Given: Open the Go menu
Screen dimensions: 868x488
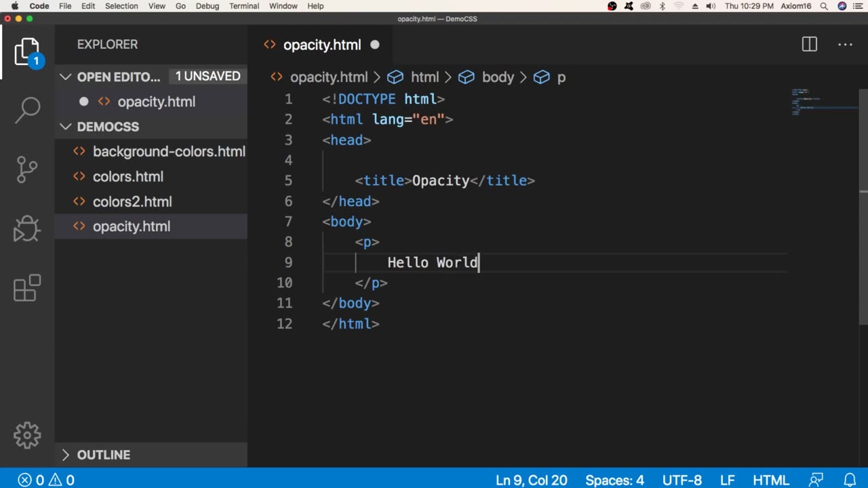Looking at the screenshot, I should click(x=180, y=6).
